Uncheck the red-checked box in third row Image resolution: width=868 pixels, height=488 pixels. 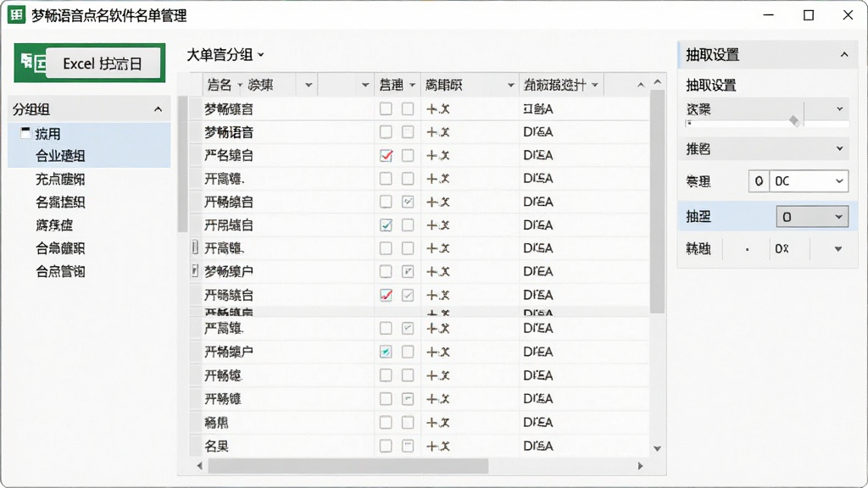(386, 156)
